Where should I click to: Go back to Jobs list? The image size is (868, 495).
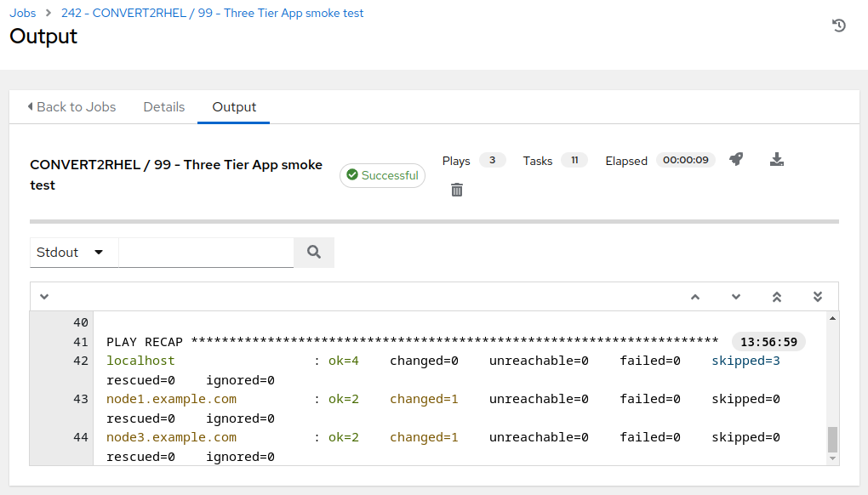point(72,107)
